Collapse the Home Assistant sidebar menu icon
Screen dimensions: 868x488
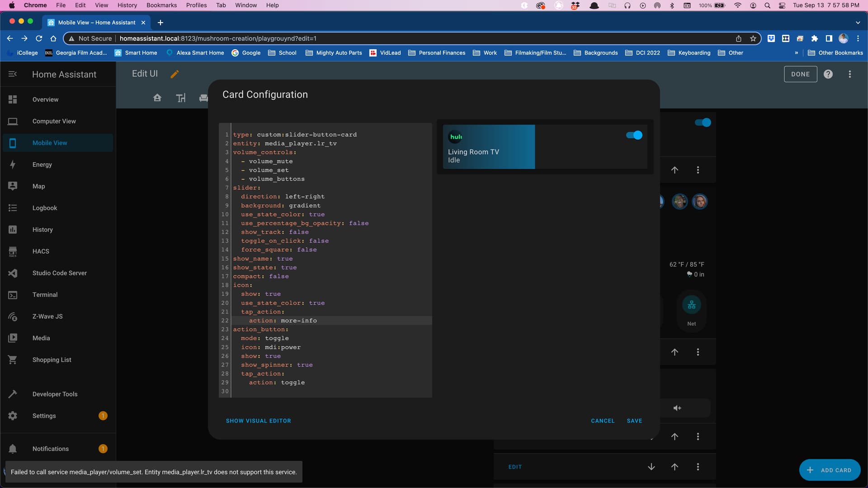[x=13, y=74]
